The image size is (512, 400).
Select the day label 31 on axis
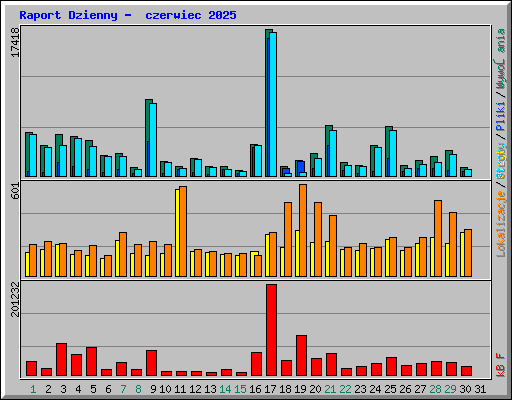tap(480, 389)
